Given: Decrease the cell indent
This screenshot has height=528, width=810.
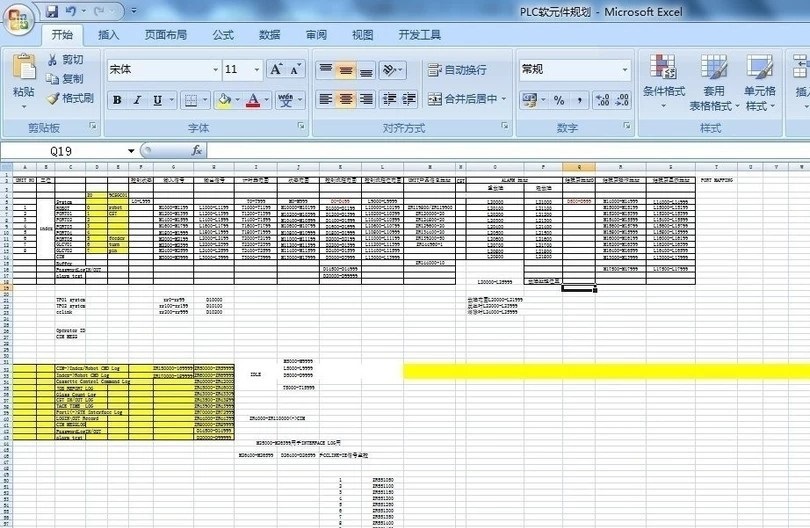Looking at the screenshot, I should pyautogui.click(x=390, y=99).
